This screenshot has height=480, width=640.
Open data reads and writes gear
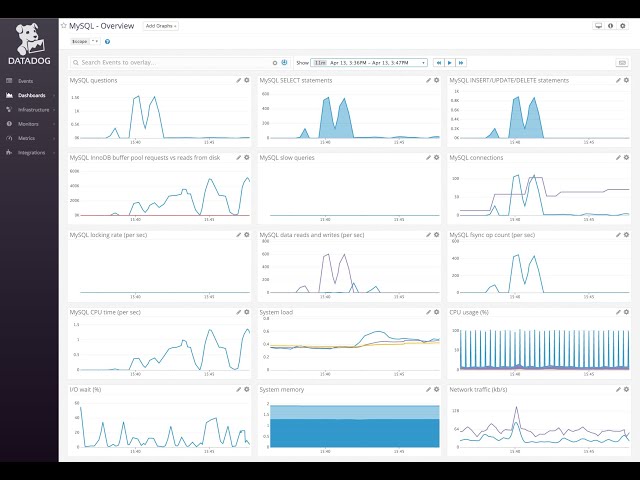437,235
